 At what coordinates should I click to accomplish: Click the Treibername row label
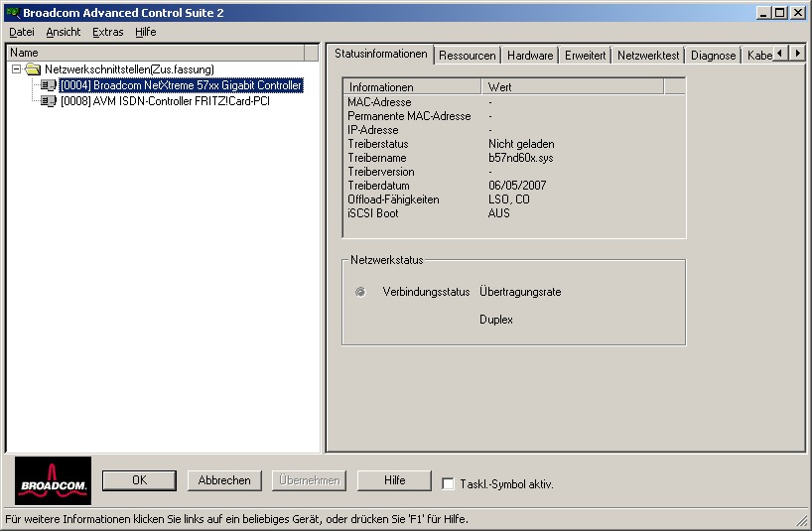click(377, 159)
